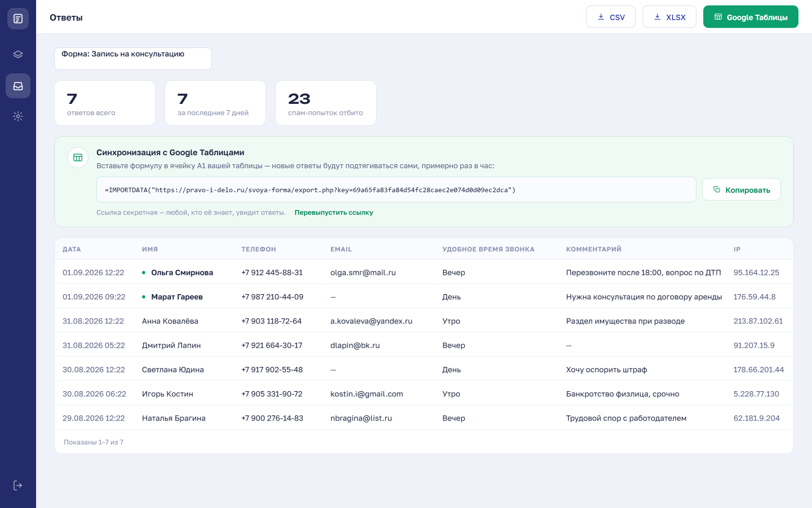Open the form selector Запись на консультацию

[x=133, y=59]
